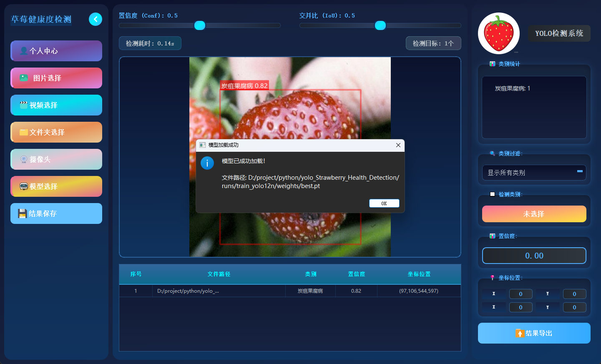Click the 结果导出 export results button
The image size is (601, 364).
[x=534, y=333]
